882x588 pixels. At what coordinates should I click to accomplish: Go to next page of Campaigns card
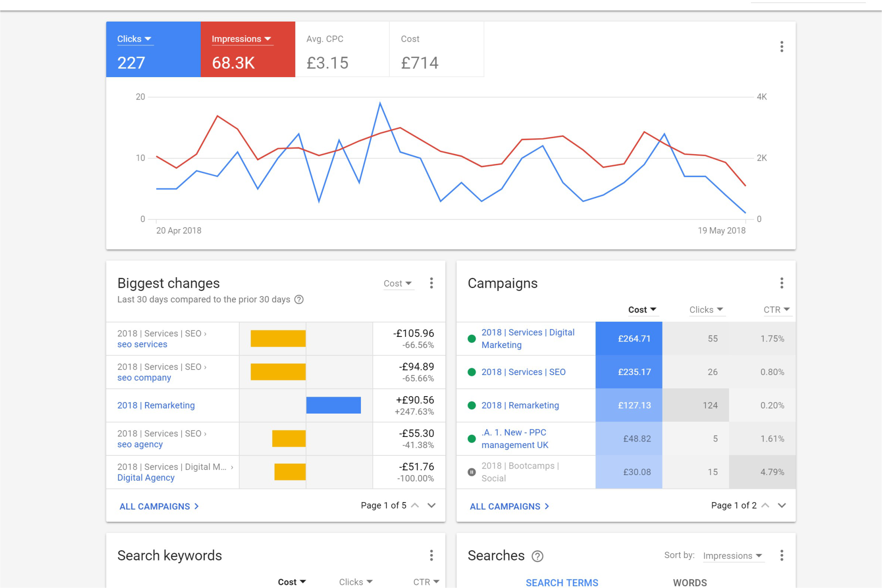tap(781, 505)
